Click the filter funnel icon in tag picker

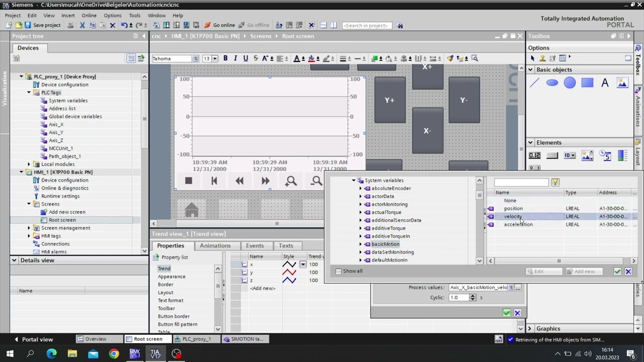tap(555, 182)
